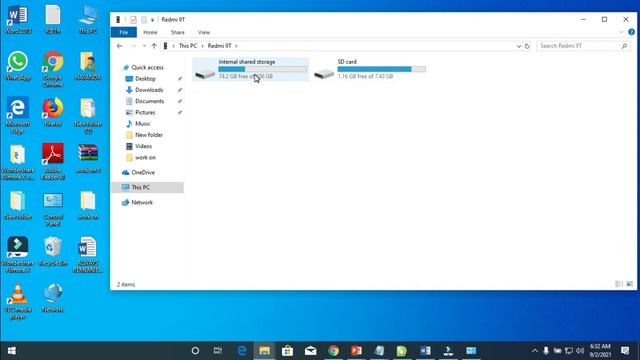Go up one folder level
Image resolution: width=640 pixels, height=360 pixels.
(154, 46)
